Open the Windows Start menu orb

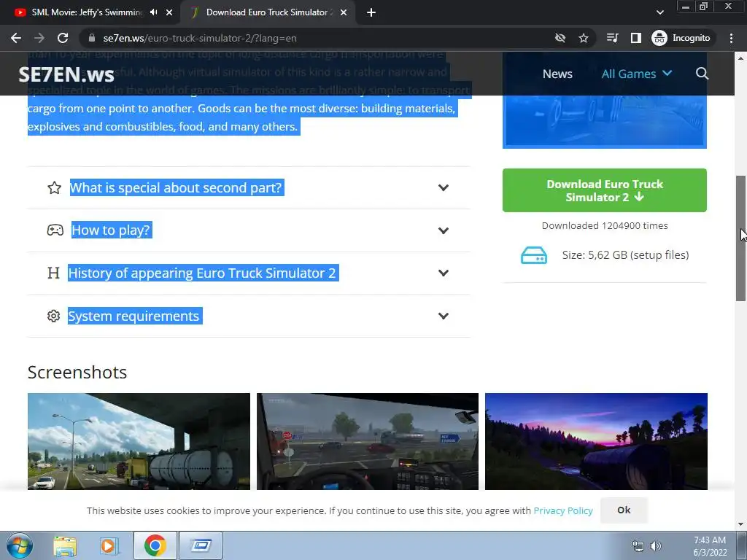(x=19, y=545)
